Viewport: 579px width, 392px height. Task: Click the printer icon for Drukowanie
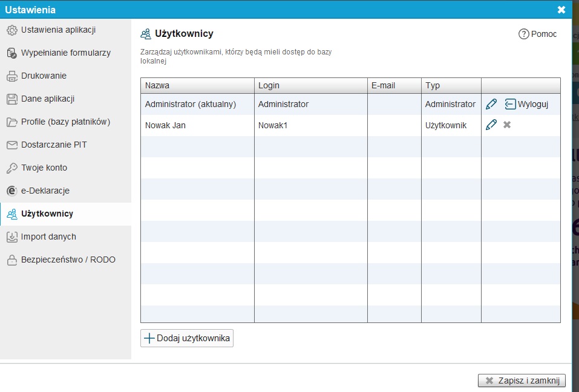11,76
